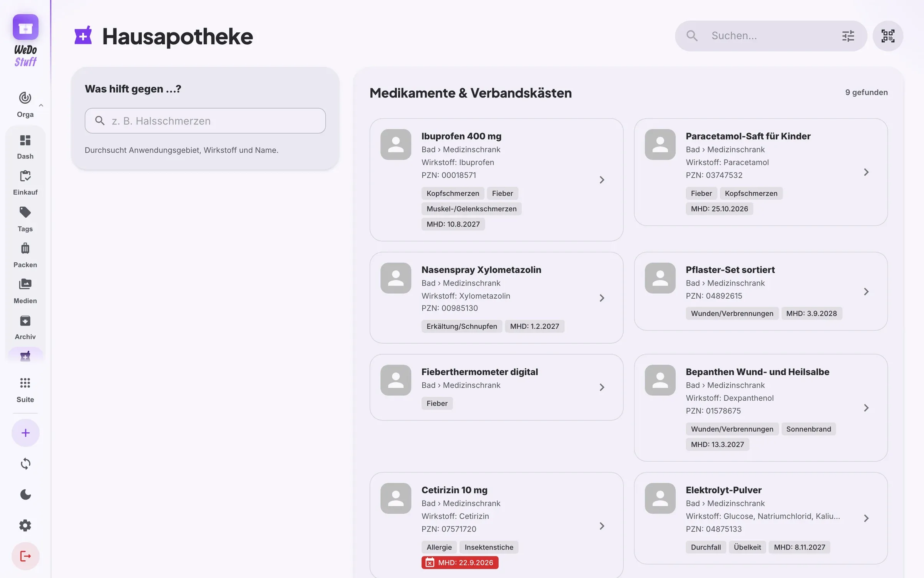The image size is (924, 578).
Task: Open Elektrolyt-Pulver chevron
Action: [x=866, y=518]
